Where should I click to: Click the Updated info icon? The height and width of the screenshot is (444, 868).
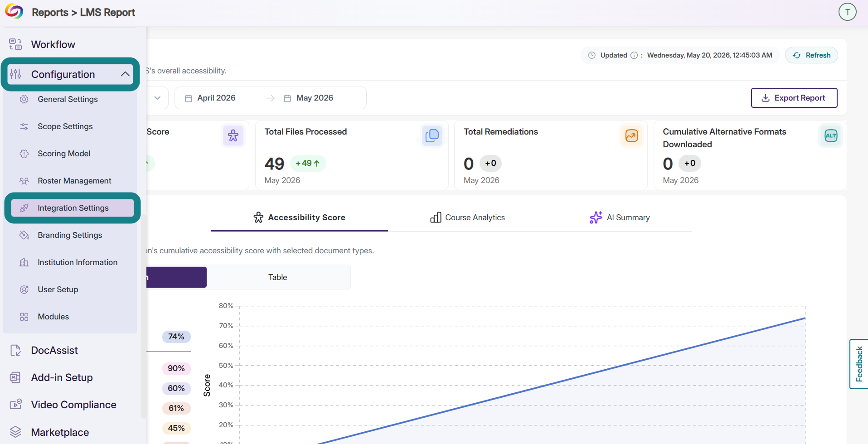tap(634, 55)
